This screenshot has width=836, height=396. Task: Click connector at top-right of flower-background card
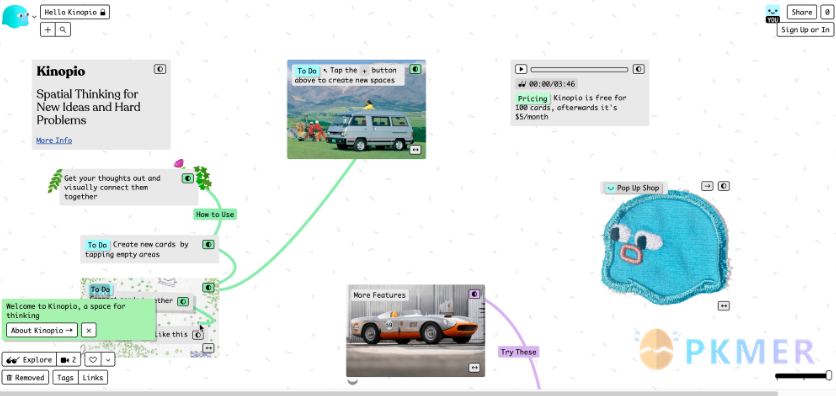pos(208,288)
